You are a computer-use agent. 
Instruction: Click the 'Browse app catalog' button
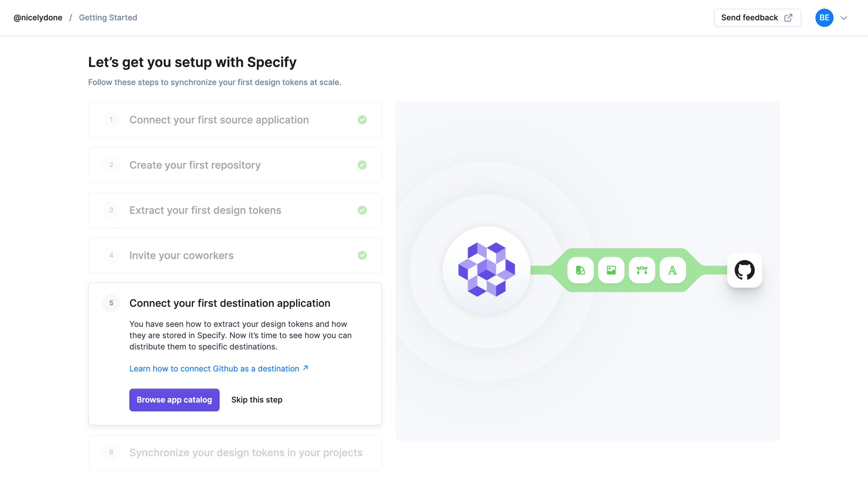[x=174, y=400]
